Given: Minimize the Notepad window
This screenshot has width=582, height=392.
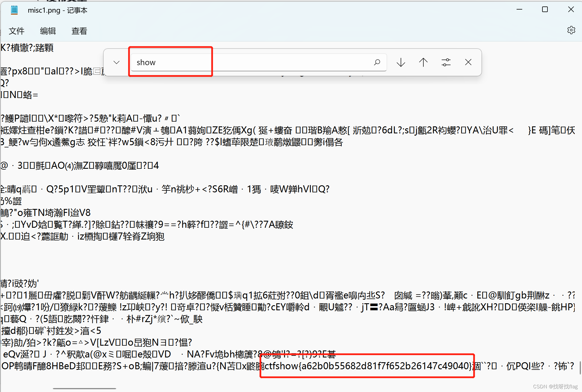Looking at the screenshot, I should [519, 10].
